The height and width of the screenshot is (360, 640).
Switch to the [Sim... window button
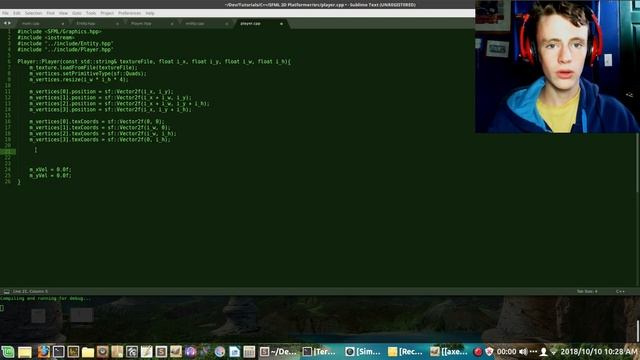point(362,351)
